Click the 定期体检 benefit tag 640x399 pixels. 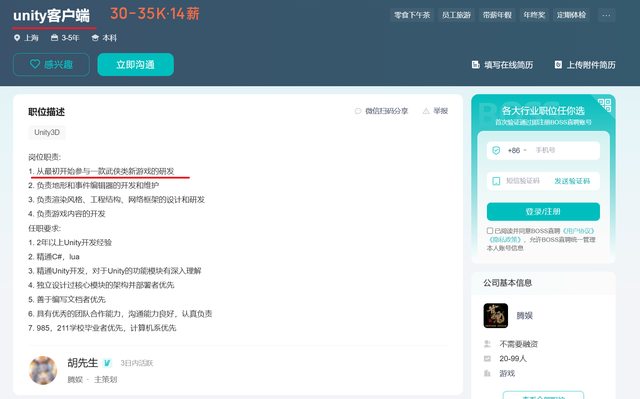click(x=571, y=15)
